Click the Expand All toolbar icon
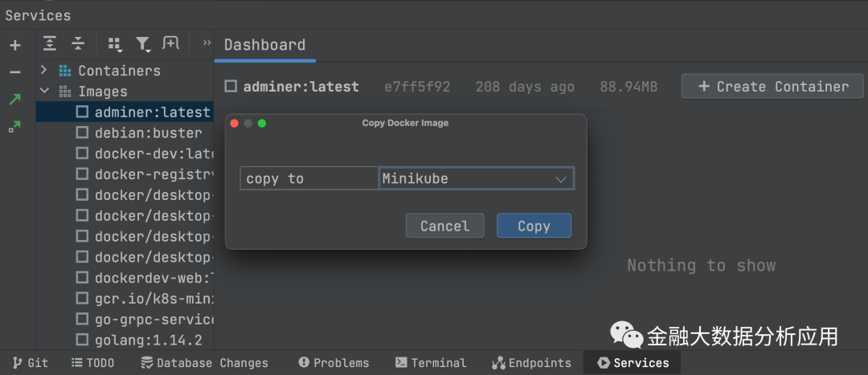Screen dimensions: 868x375 tap(50, 44)
